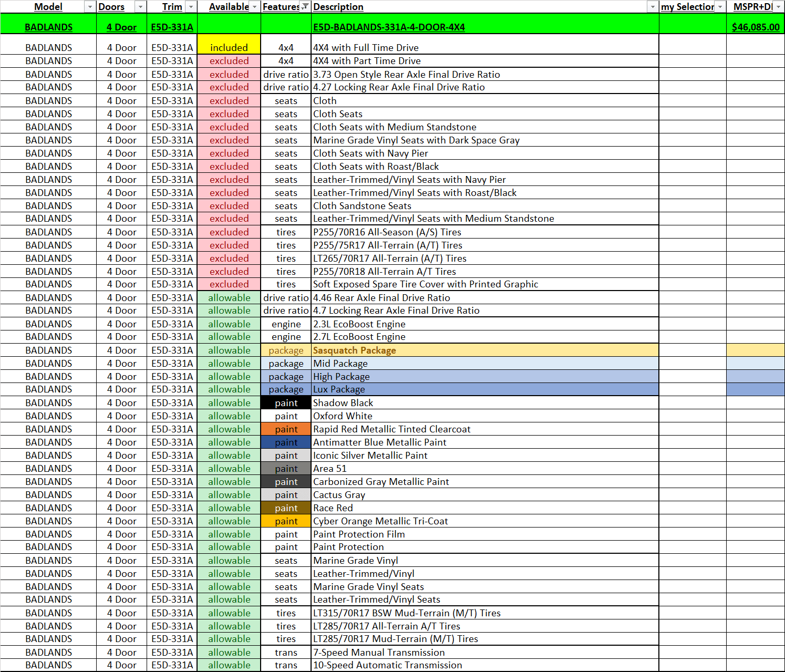Viewport: 785px width, 672px height.
Task: Select the 'Paint Protection Film' cell
Action: click(x=486, y=534)
